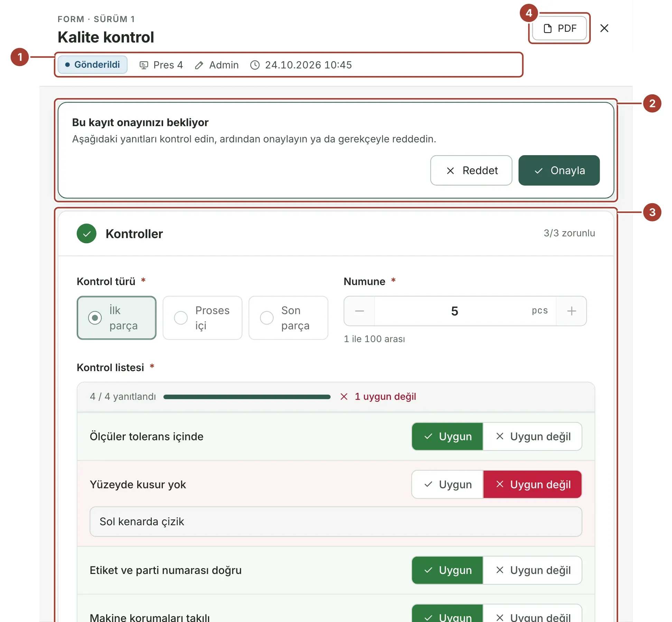This screenshot has height=622, width=672.
Task: Select the Proses içi radio option
Action: 202,318
